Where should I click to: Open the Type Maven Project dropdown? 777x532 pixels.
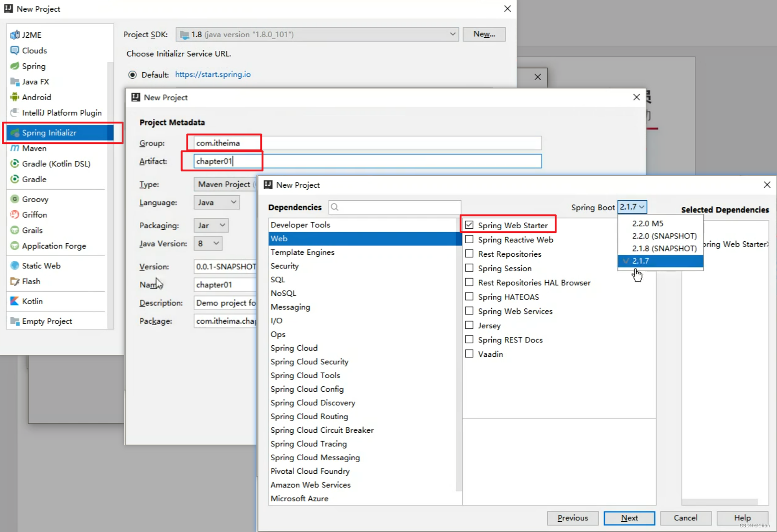226,184
